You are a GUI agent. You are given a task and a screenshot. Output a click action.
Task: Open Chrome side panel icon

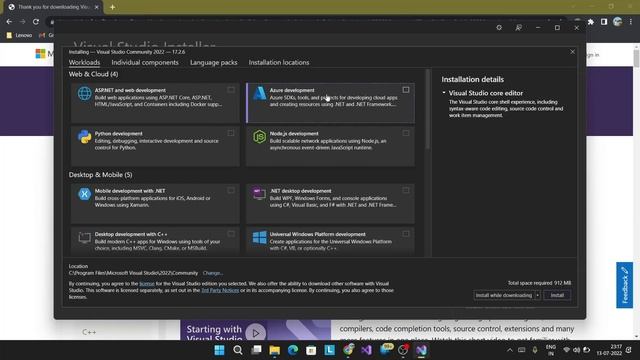(604, 22)
